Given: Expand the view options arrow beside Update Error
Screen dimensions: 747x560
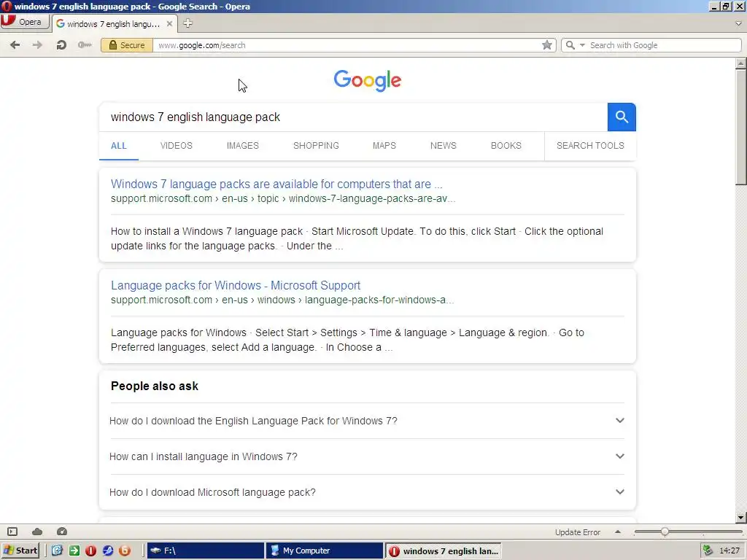Looking at the screenshot, I should (x=618, y=532).
